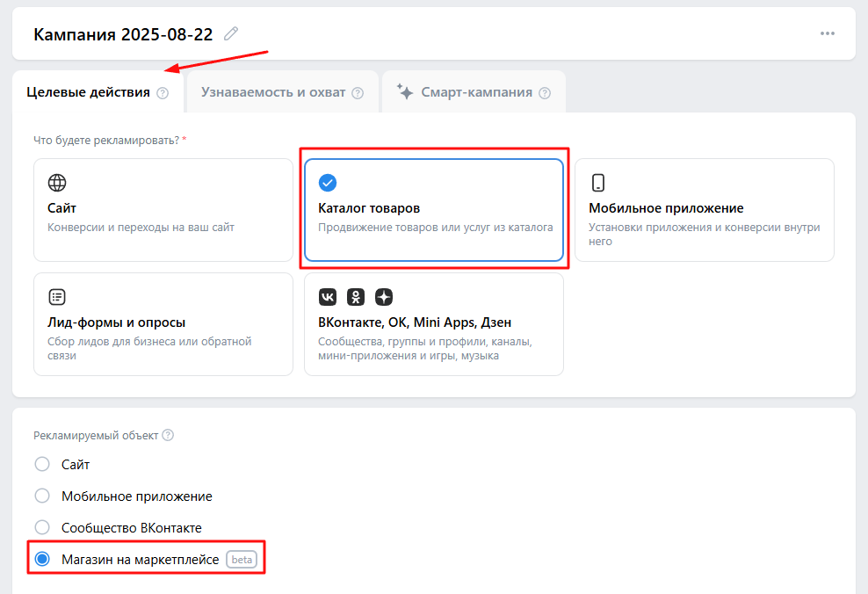Choose the Каталог товаров card
The height and width of the screenshot is (594, 868).
(x=434, y=210)
